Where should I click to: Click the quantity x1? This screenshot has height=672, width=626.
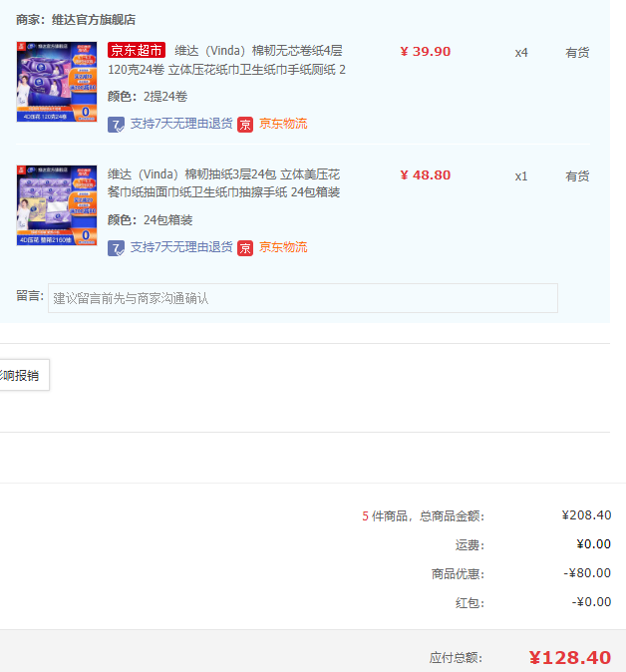(521, 176)
